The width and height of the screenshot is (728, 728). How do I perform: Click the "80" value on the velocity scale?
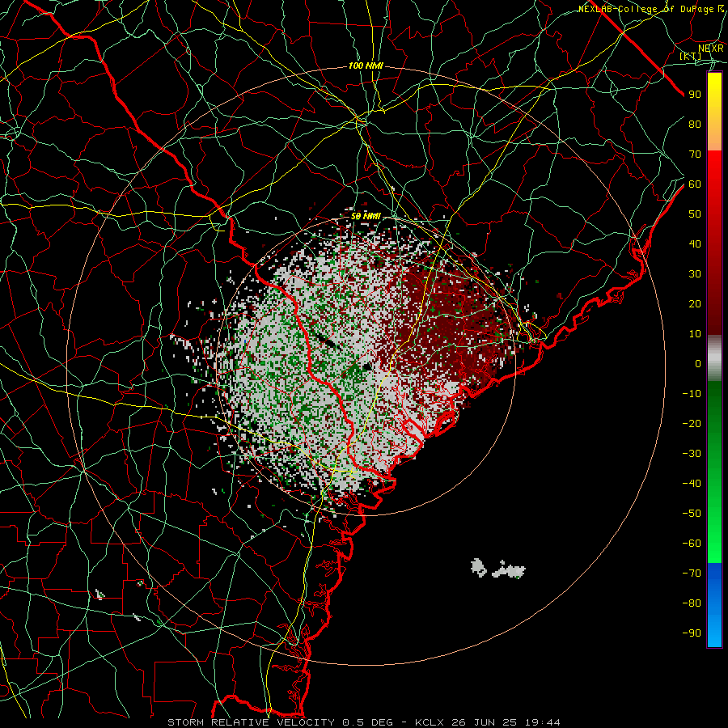click(x=695, y=124)
